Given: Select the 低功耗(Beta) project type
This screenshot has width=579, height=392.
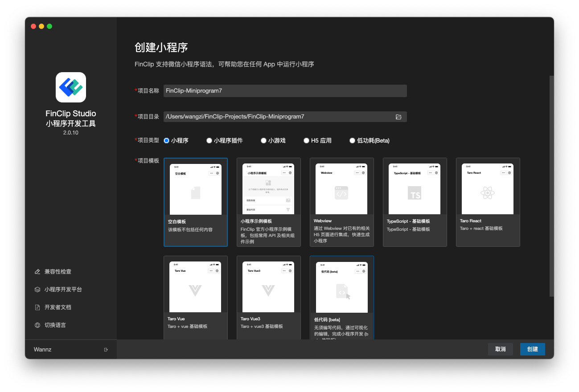Looking at the screenshot, I should click(352, 140).
